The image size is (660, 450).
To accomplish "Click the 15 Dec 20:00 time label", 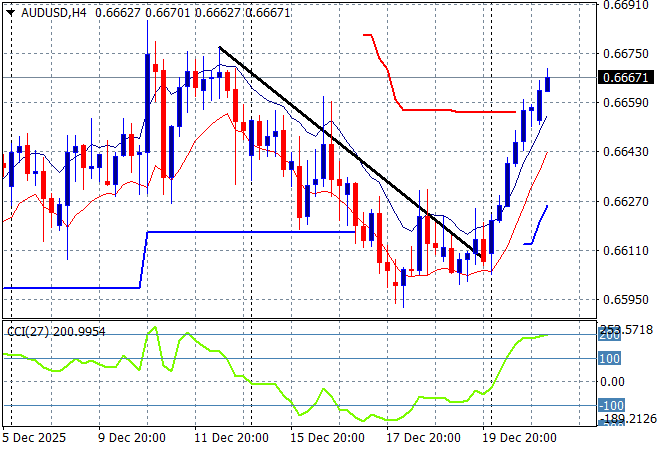I will (x=327, y=438).
